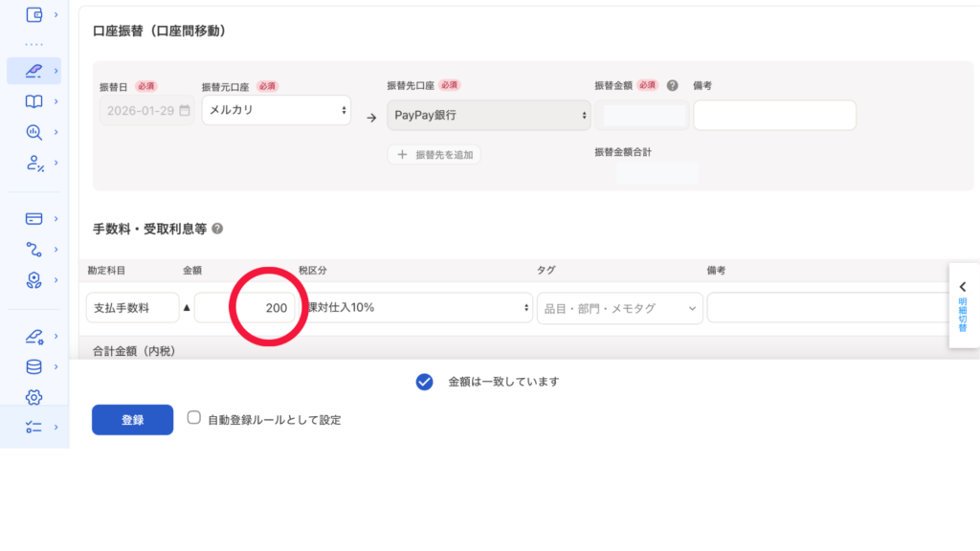Open the credit card icon menu
This screenshot has height=551, width=980.
(34, 218)
